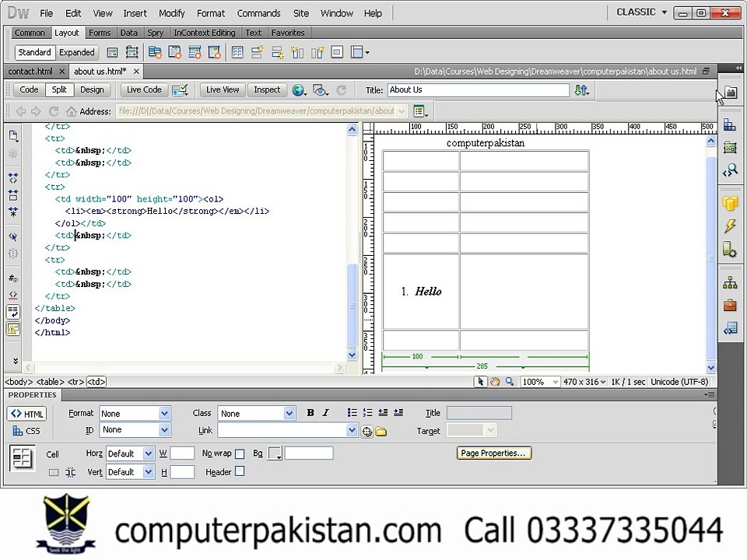This screenshot has width=747, height=560.
Task: Insert Div Tag from Layout bar
Action: pos(112,52)
